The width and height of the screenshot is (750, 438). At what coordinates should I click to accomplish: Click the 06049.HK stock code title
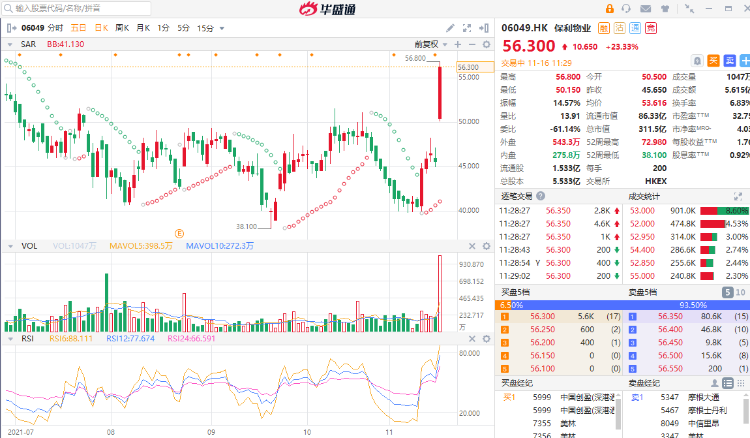click(525, 28)
